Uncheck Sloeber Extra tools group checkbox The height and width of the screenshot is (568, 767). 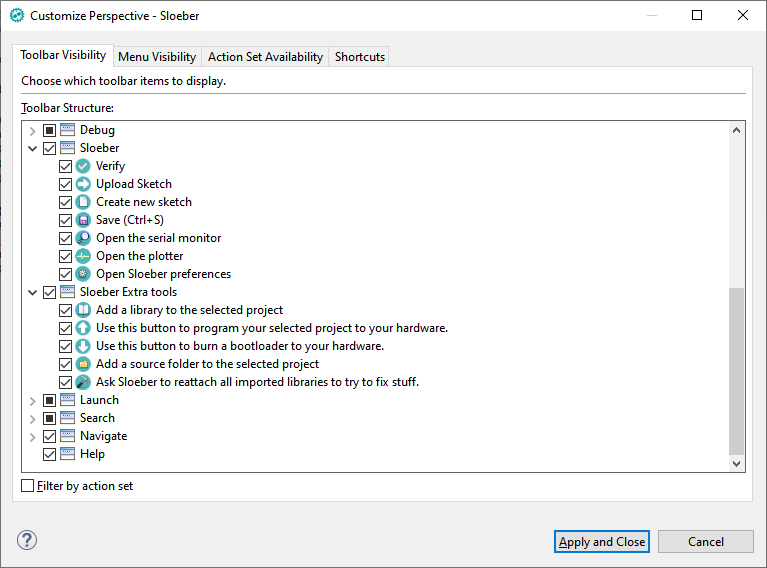point(49,292)
